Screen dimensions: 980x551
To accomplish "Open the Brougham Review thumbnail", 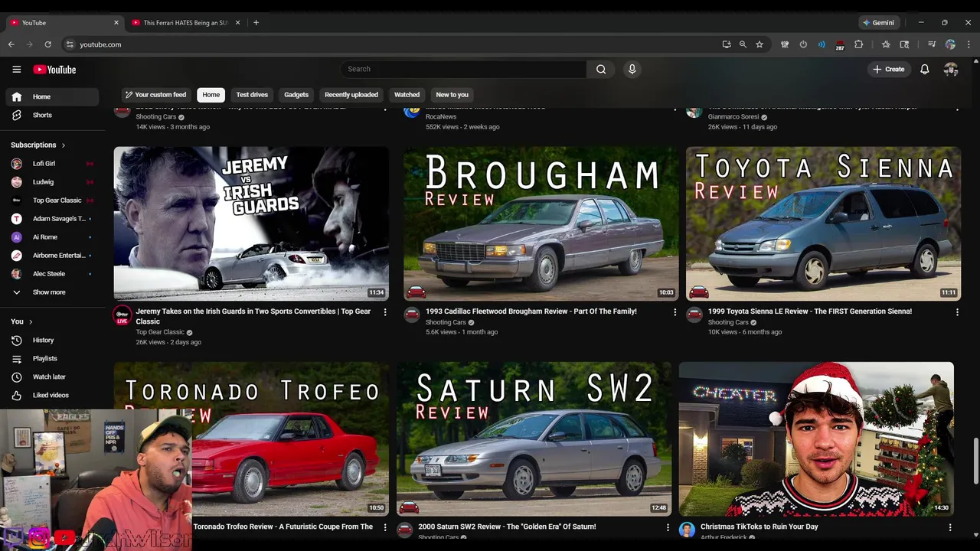I will [x=541, y=223].
